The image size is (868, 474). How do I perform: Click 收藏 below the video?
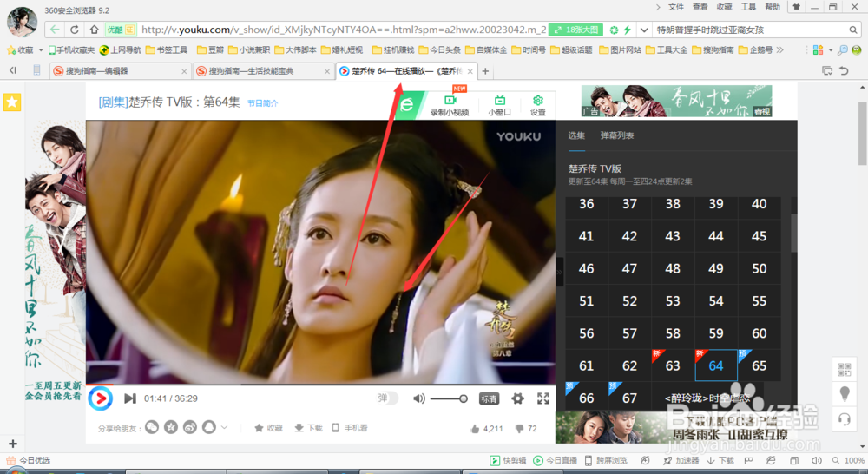pyautogui.click(x=268, y=428)
